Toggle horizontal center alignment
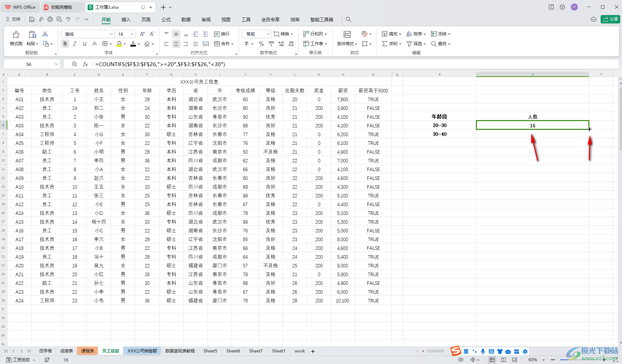The image size is (622, 364). coord(176,44)
